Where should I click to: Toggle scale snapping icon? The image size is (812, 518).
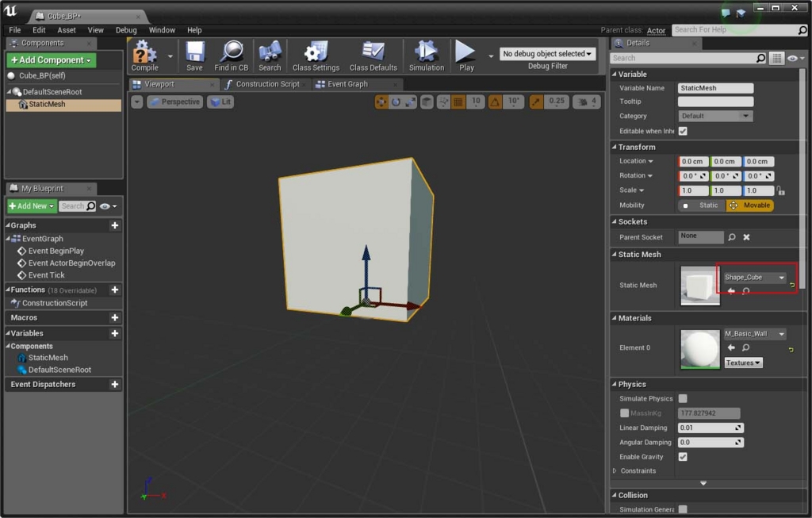537,102
